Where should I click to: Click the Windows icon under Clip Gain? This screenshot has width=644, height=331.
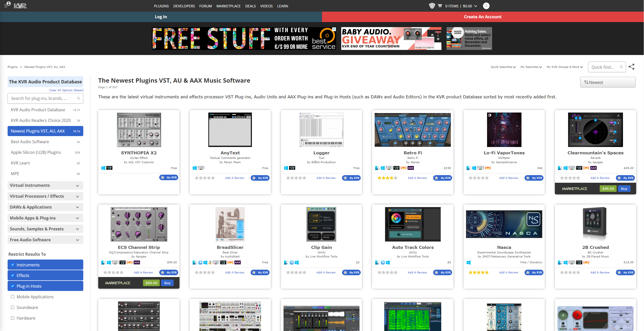coord(297,263)
